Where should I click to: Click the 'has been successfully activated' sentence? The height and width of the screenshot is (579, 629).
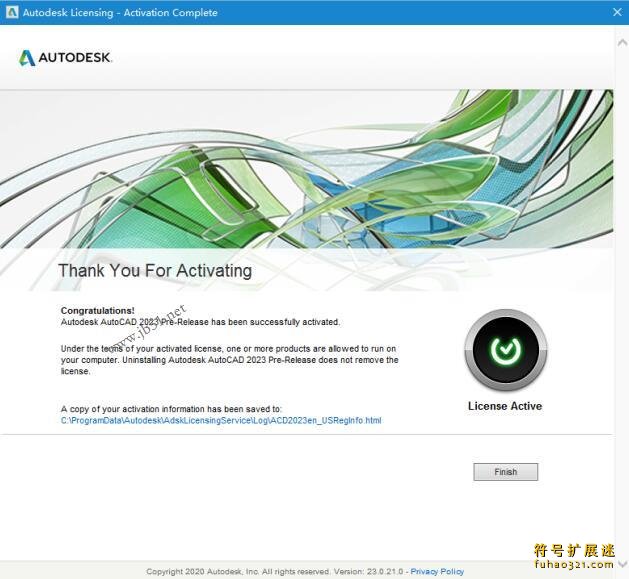click(x=201, y=322)
